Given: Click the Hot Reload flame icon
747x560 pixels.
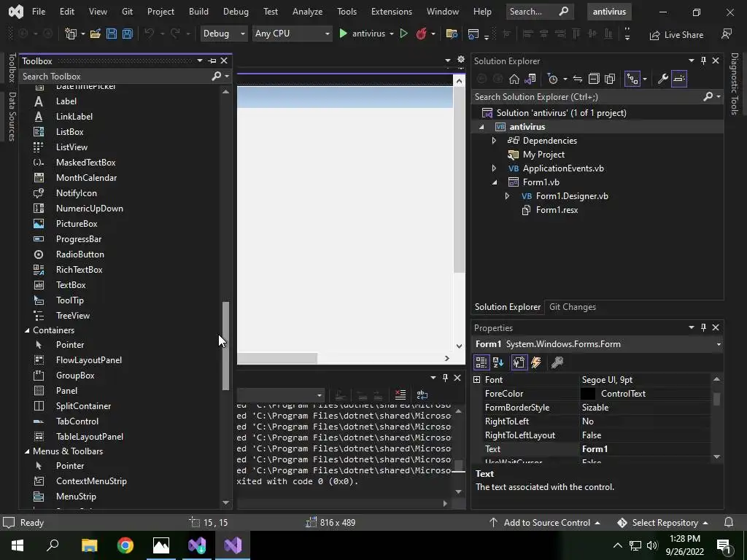Looking at the screenshot, I should 421,34.
